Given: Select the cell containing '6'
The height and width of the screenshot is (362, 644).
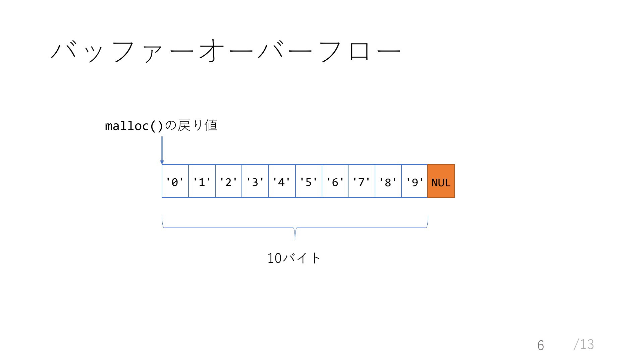Looking at the screenshot, I should click(x=335, y=181).
